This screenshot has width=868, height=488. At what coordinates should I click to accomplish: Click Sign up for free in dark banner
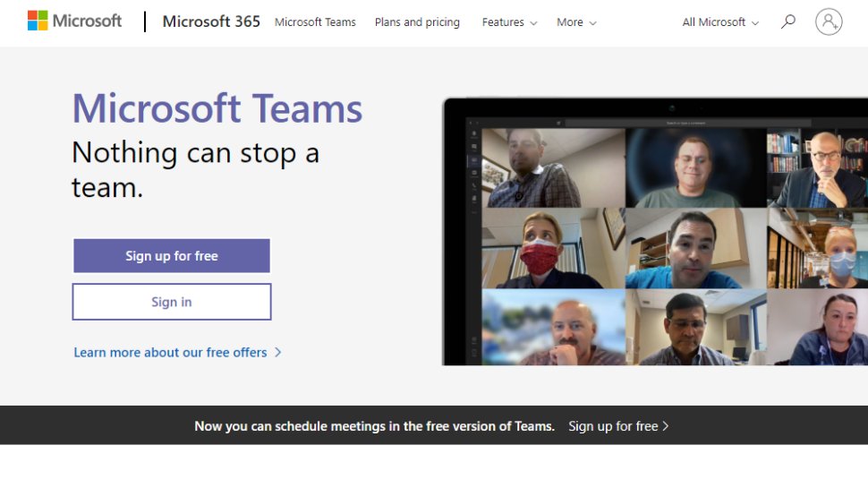(x=618, y=426)
